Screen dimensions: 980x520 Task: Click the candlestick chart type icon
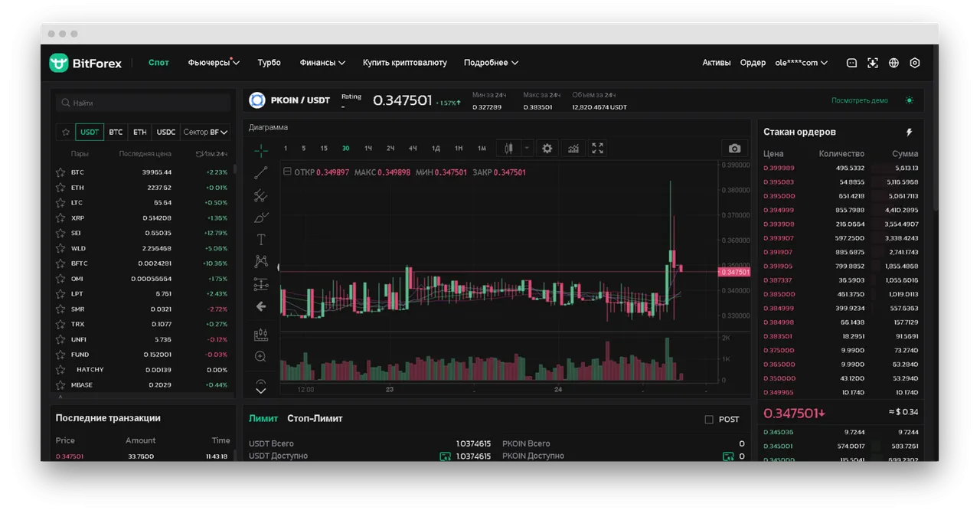[x=508, y=149]
